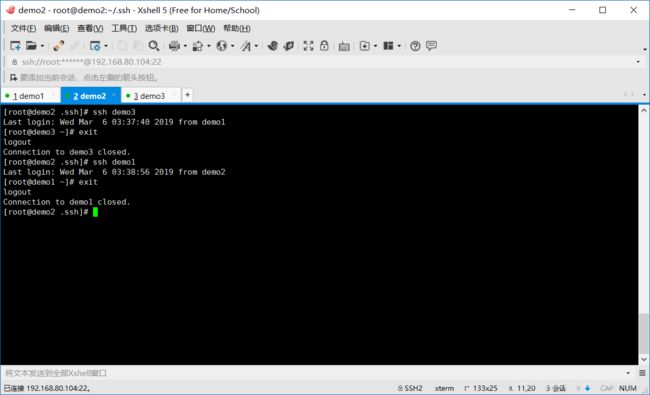Click the blue download arrow status icon
This screenshot has width=650, height=395.
tap(587, 388)
